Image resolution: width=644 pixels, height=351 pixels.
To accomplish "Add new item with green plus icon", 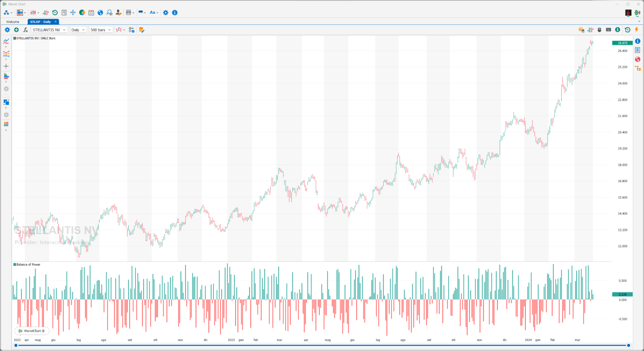I will pyautogui.click(x=16, y=30).
